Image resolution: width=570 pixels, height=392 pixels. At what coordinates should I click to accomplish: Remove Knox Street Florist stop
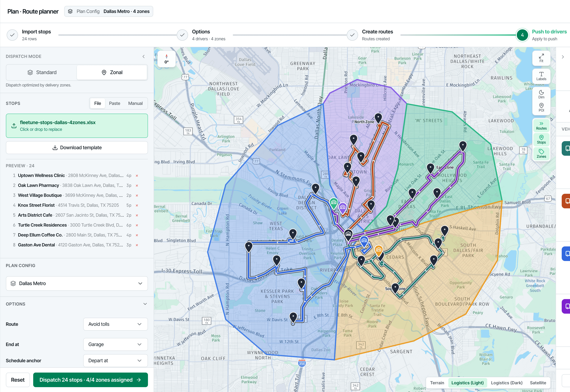[x=137, y=205]
